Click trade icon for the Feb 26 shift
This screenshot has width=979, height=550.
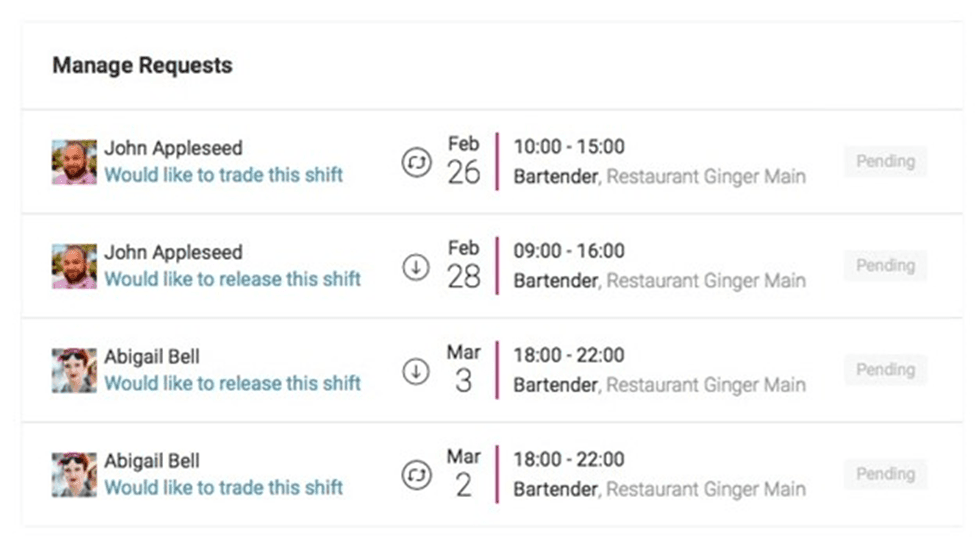(x=415, y=162)
